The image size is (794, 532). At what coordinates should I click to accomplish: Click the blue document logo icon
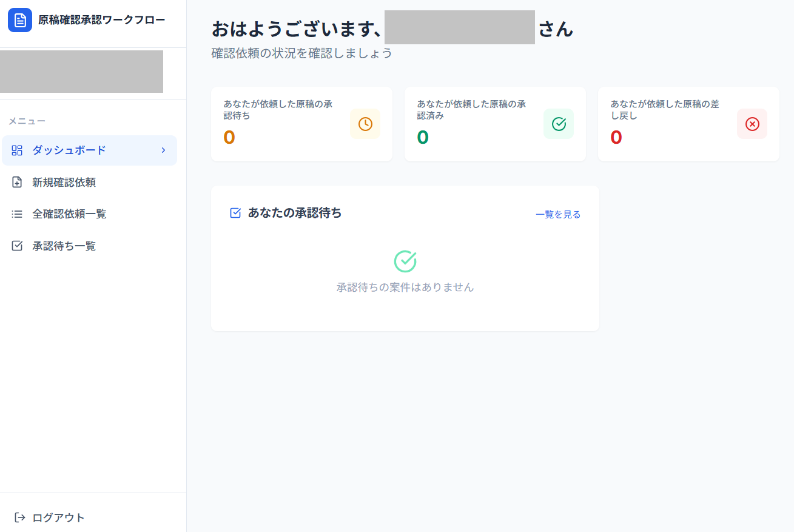coord(20,20)
